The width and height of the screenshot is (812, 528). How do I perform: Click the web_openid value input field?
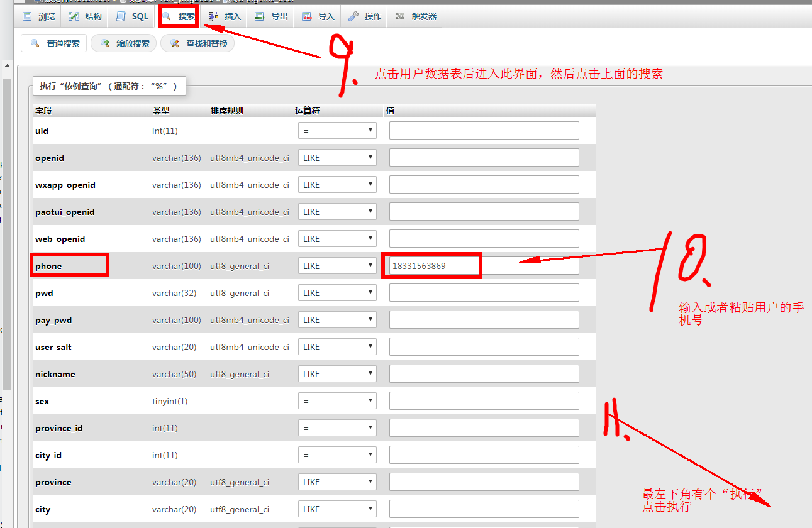coord(484,239)
